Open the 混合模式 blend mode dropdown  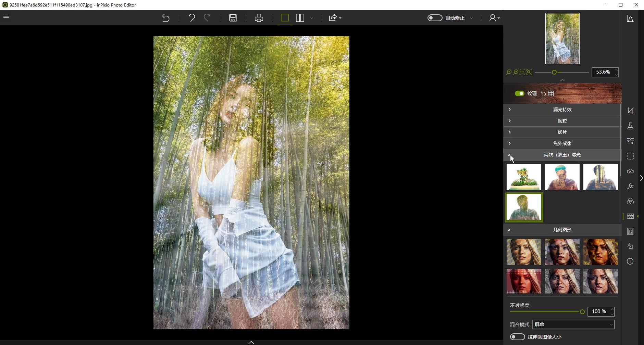click(573, 324)
